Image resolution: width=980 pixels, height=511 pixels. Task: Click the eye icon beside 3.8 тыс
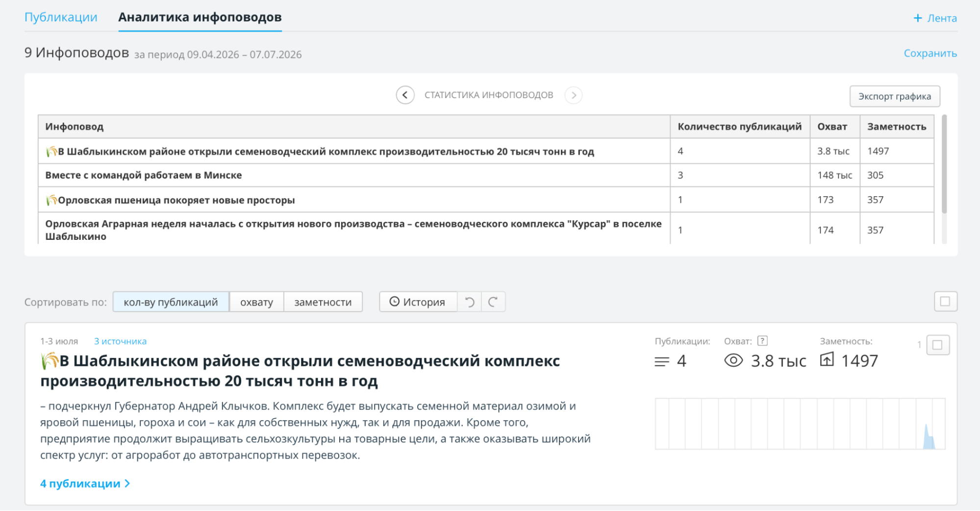point(733,360)
